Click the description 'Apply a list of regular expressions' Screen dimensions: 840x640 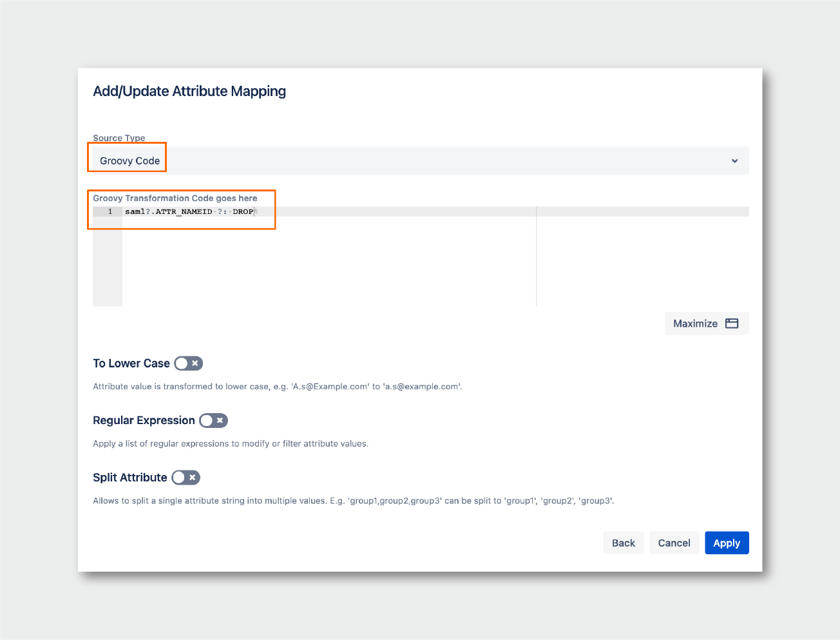(x=231, y=443)
